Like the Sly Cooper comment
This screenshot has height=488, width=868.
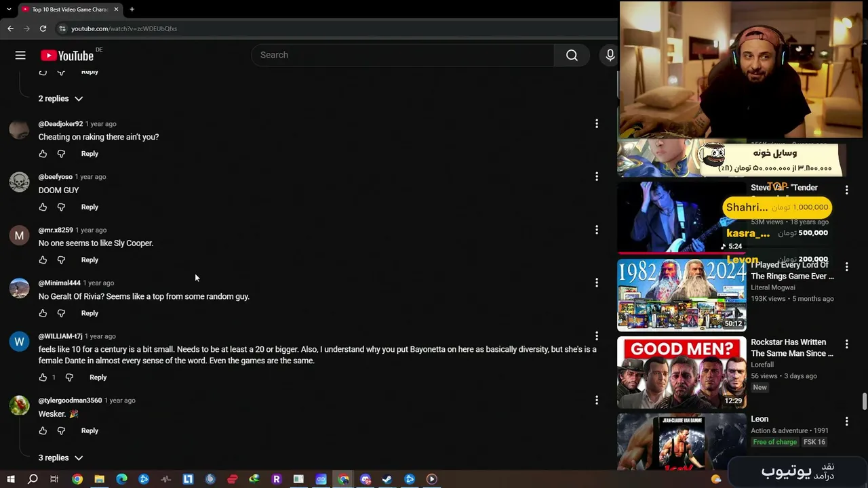[x=43, y=260]
